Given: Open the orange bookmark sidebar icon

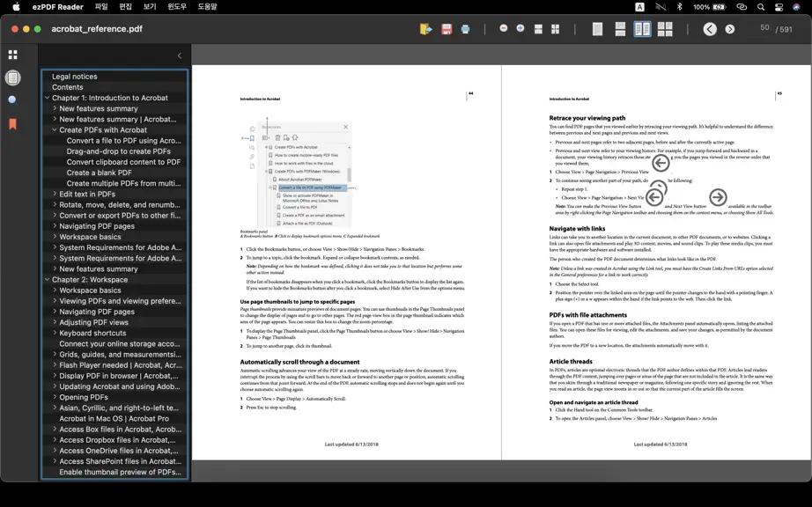Looking at the screenshot, I should 13,123.
